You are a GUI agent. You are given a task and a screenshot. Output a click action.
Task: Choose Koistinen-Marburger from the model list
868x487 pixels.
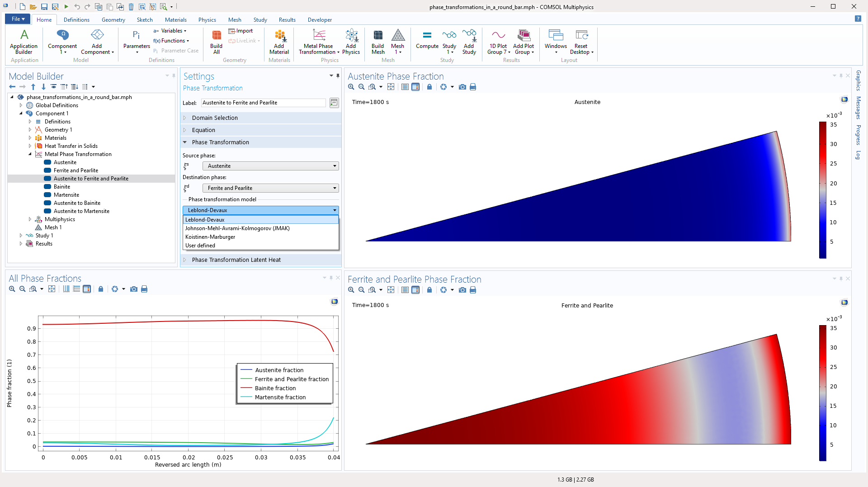(210, 237)
